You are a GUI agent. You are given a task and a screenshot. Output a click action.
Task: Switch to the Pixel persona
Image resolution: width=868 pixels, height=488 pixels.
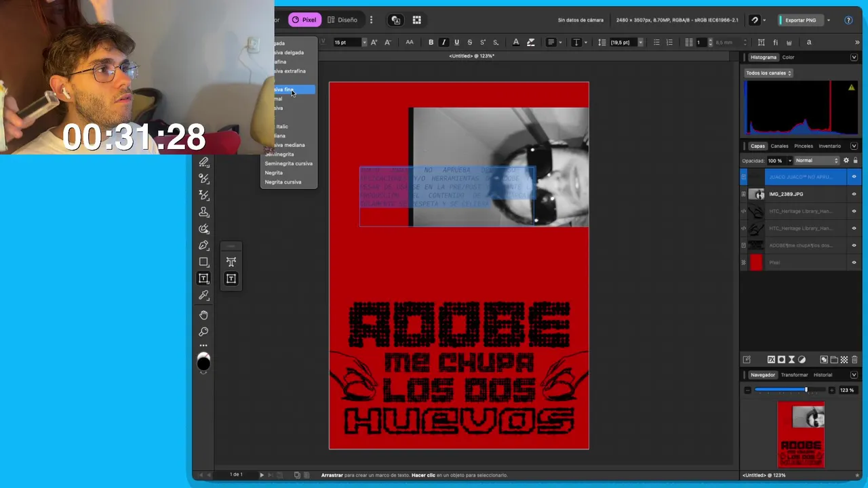303,20
